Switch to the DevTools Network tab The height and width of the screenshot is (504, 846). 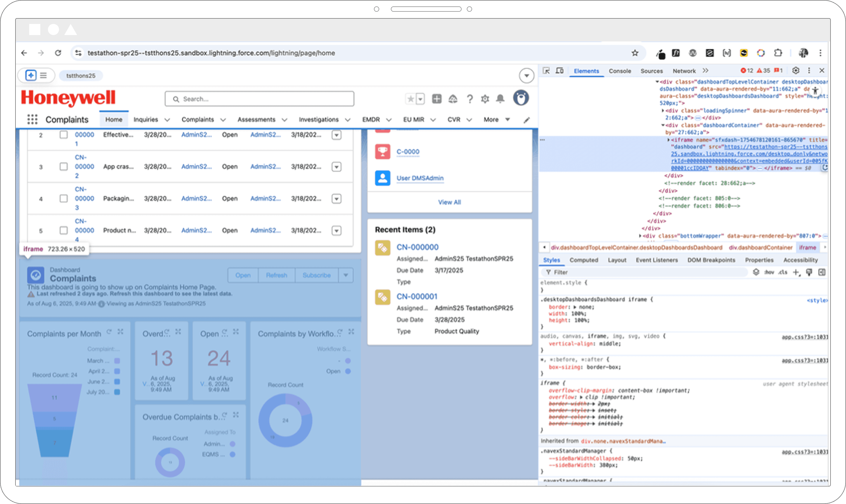point(684,71)
